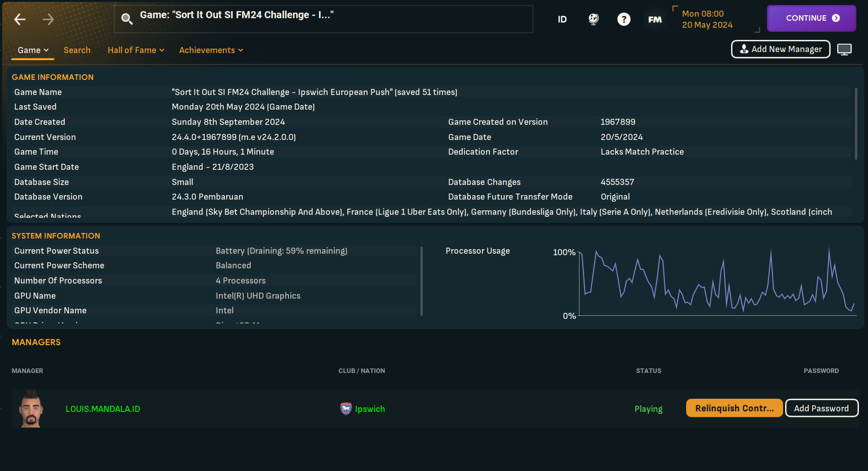Select the 'Lacks Match Practice' dedication value
This screenshot has width=868, height=471.
[x=642, y=152]
